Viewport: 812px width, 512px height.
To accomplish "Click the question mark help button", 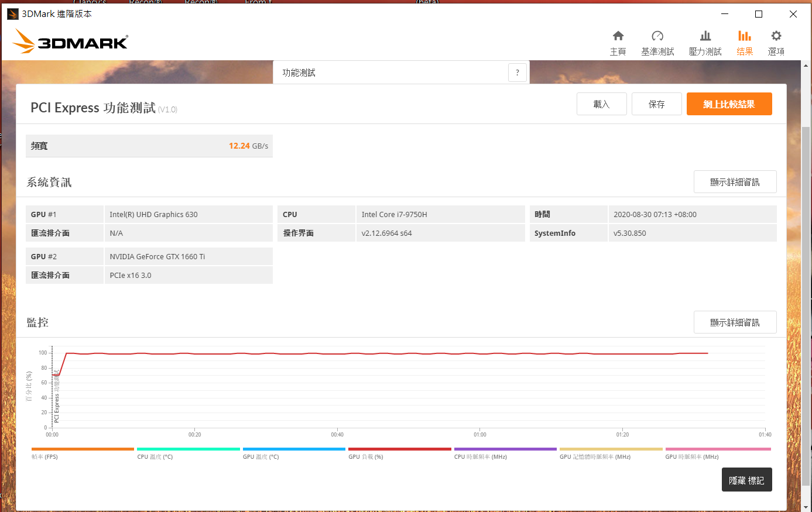I will pyautogui.click(x=518, y=73).
